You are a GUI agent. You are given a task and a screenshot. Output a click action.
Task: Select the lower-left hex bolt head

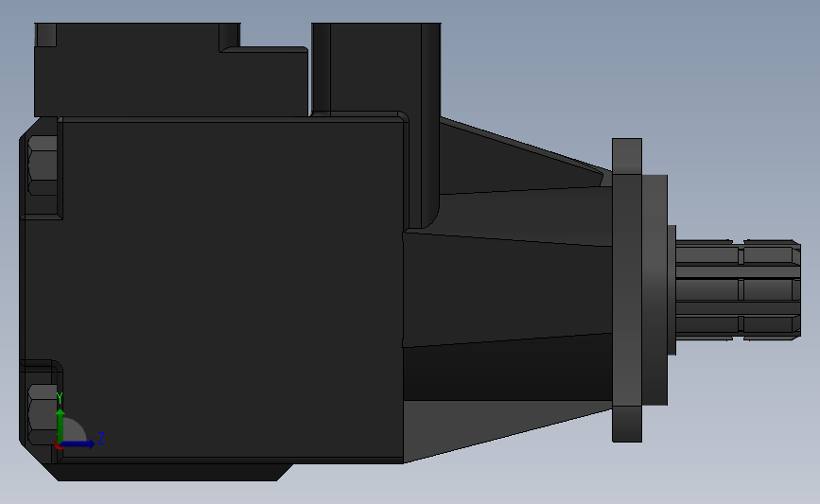[x=41, y=414]
